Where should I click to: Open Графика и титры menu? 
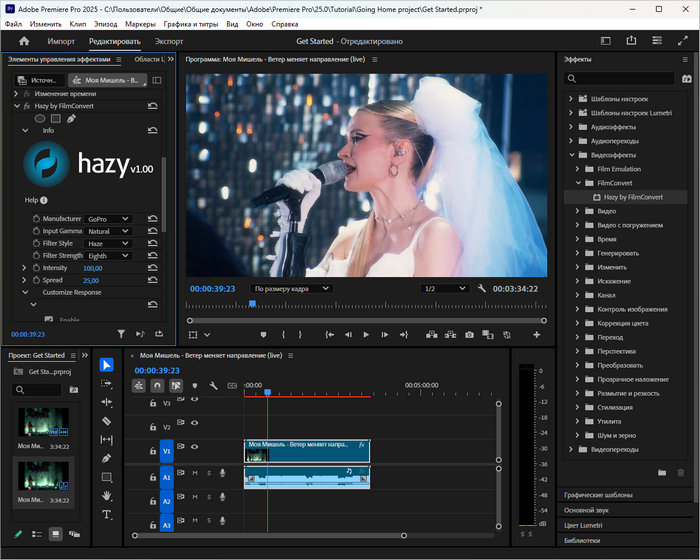coord(191,24)
